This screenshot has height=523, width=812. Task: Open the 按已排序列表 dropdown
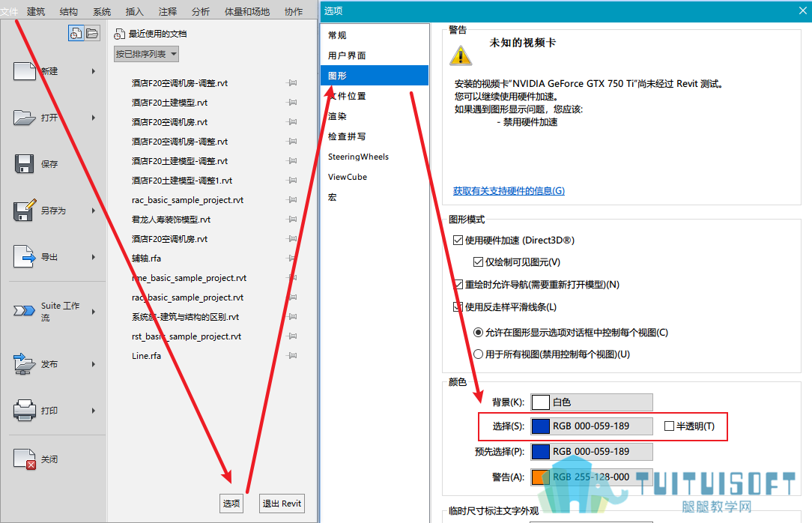(147, 54)
